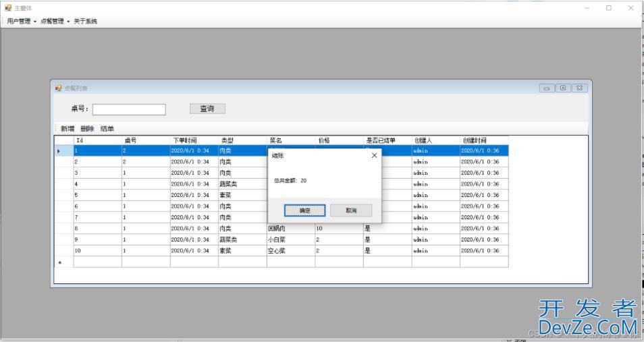This screenshot has height=342, width=644.
Task: Select the "小白菜" dish name cell
Action: (x=291, y=239)
